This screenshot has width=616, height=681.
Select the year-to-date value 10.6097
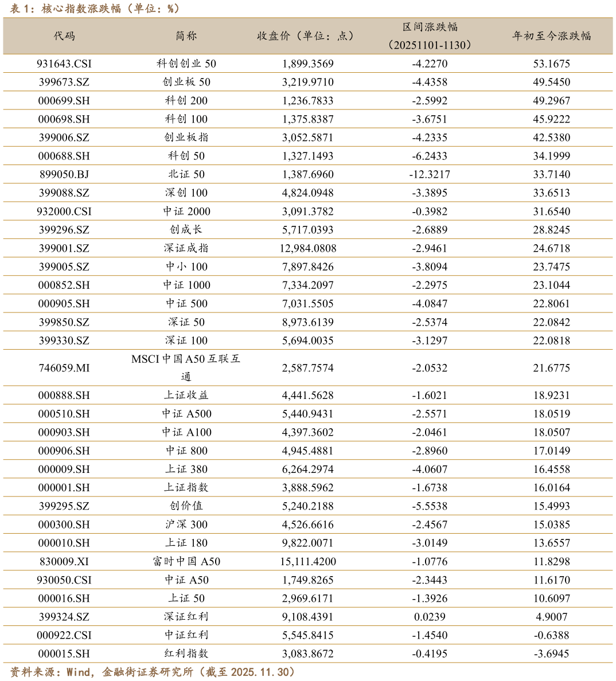(552, 598)
